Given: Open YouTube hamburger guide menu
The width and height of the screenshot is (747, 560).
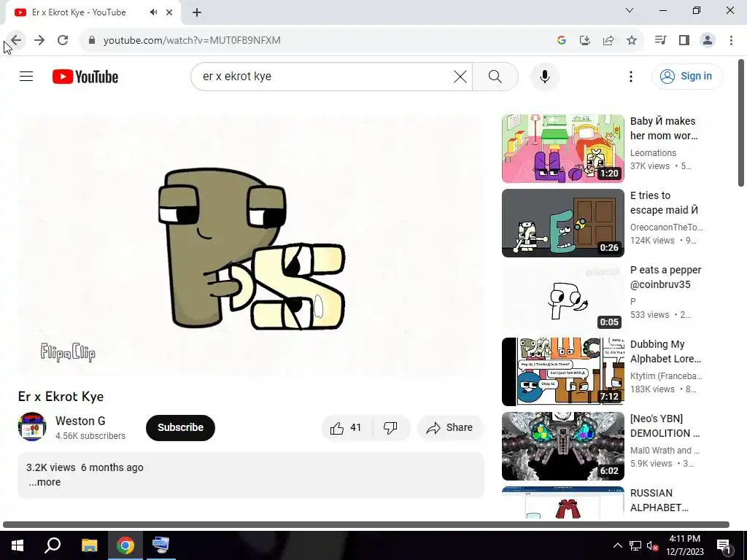Looking at the screenshot, I should [26, 76].
